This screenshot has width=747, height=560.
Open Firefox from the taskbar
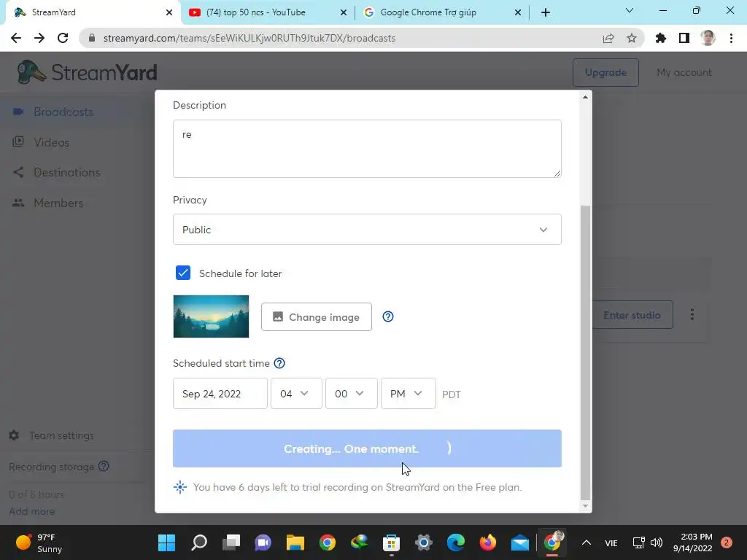point(487,542)
